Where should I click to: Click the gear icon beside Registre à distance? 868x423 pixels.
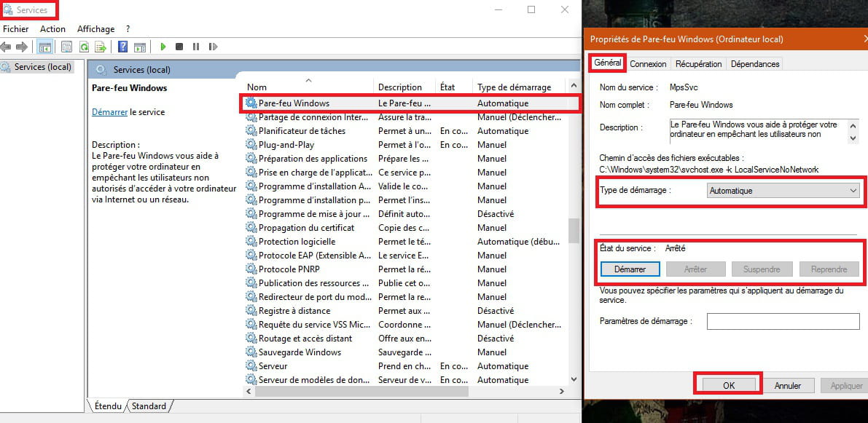[251, 311]
